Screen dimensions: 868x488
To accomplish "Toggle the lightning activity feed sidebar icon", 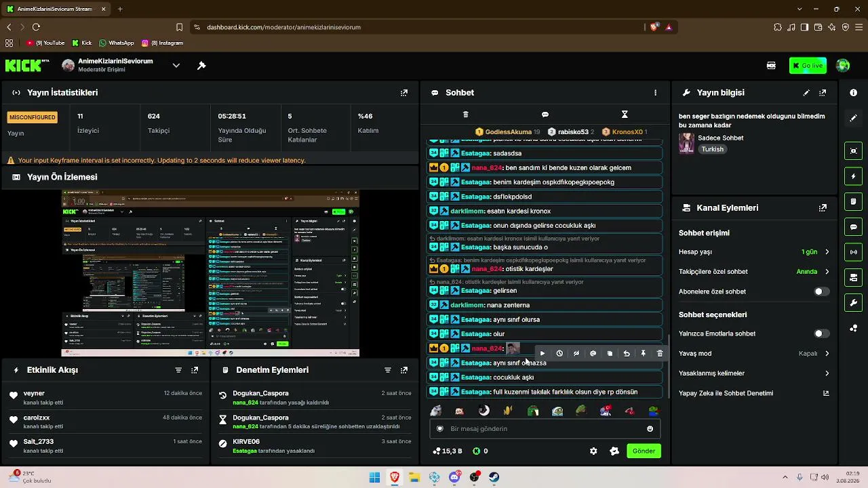I will pyautogui.click(x=853, y=176).
